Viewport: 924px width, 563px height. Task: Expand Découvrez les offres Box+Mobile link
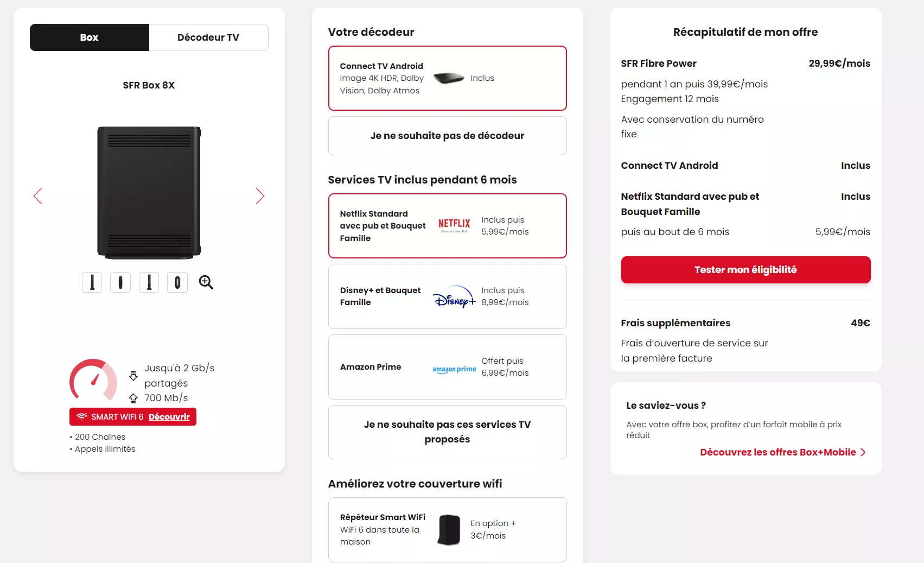coord(781,452)
